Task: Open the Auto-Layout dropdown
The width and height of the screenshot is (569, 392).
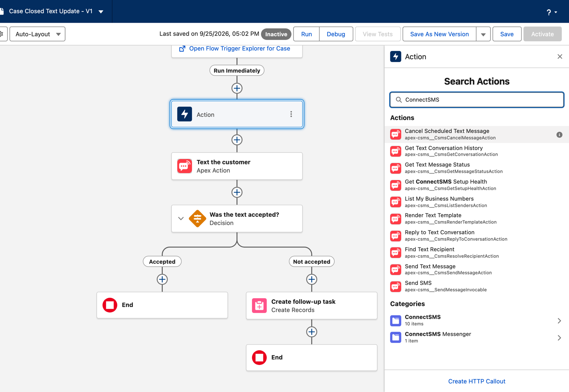Action: pyautogui.click(x=37, y=34)
